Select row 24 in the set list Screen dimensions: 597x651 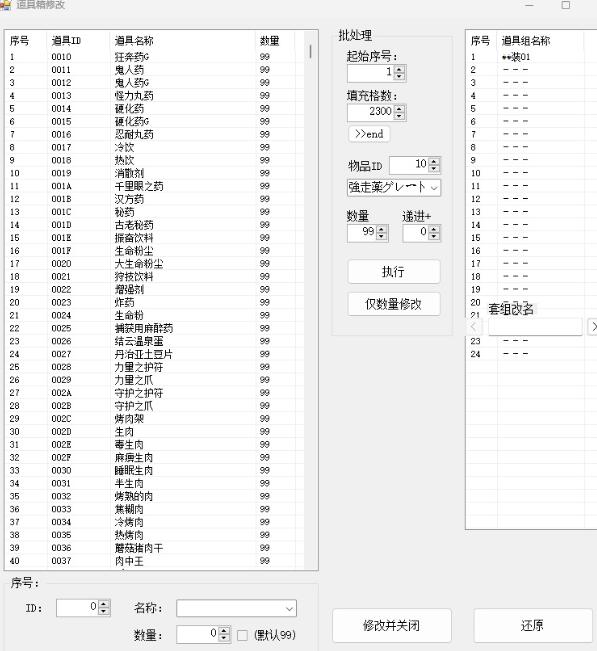click(x=532, y=354)
